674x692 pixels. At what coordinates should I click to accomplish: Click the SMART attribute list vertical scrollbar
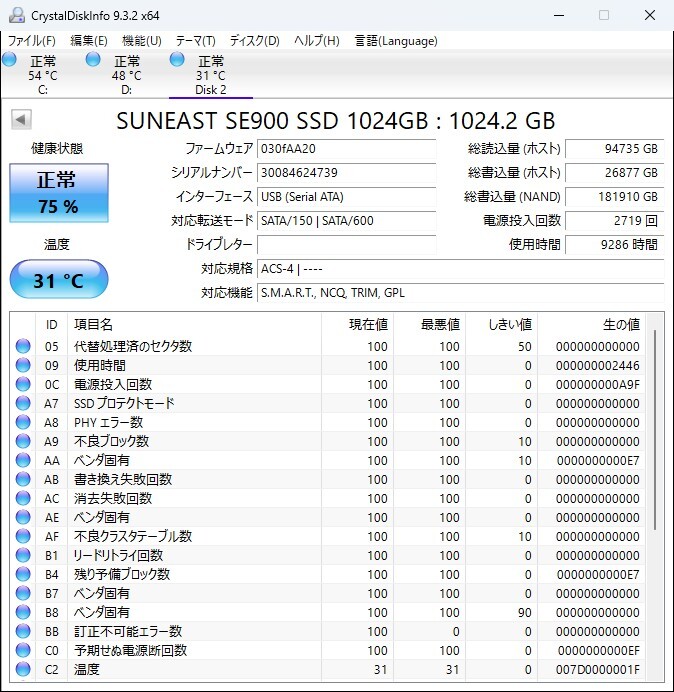[x=655, y=430]
